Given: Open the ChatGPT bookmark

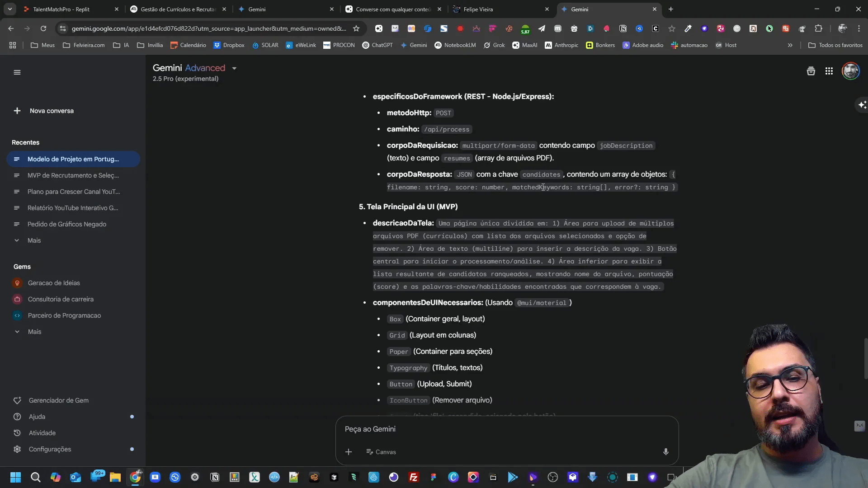Looking at the screenshot, I should pyautogui.click(x=377, y=45).
